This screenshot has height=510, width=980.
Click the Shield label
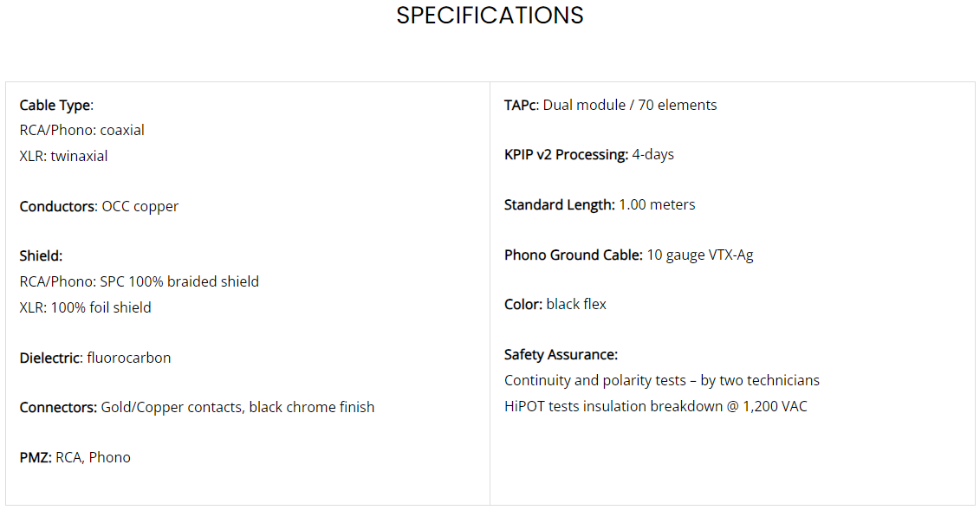[x=42, y=256]
